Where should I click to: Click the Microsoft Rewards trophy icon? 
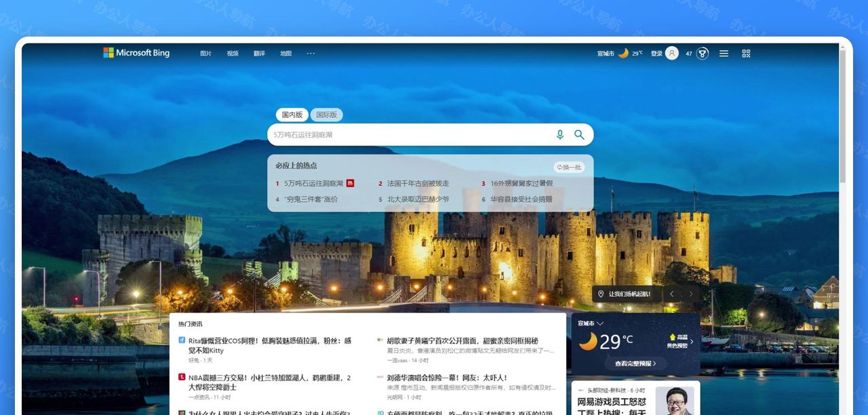(x=702, y=53)
